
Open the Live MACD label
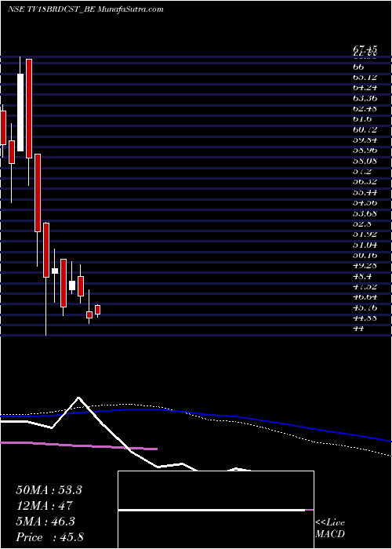(x=330, y=529)
